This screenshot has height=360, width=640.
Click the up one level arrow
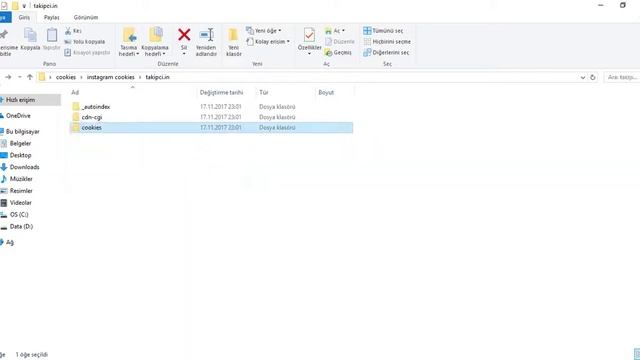29,77
